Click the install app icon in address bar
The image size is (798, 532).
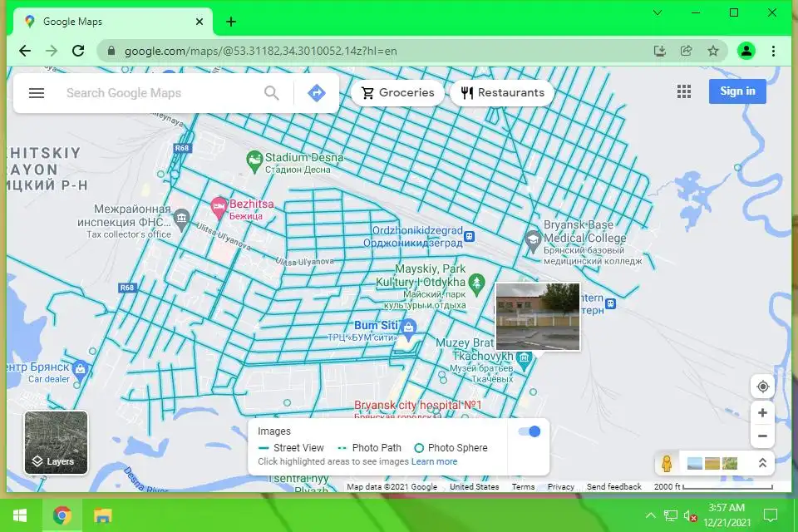point(659,51)
